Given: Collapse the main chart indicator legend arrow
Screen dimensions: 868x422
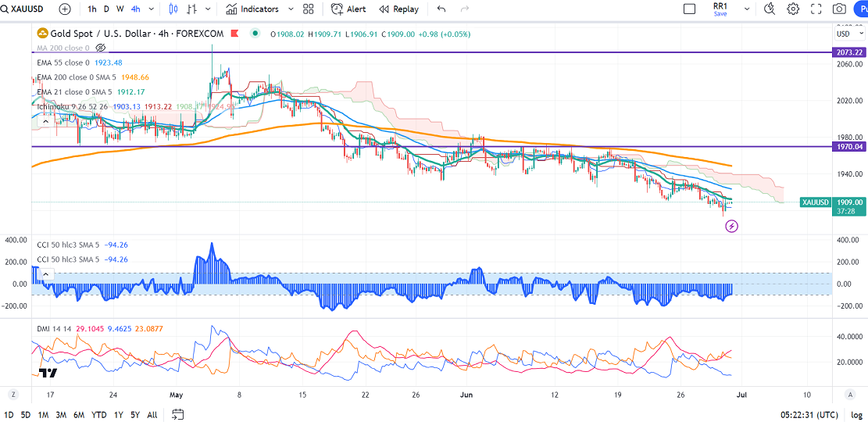Looking at the screenshot, I should point(46,120).
